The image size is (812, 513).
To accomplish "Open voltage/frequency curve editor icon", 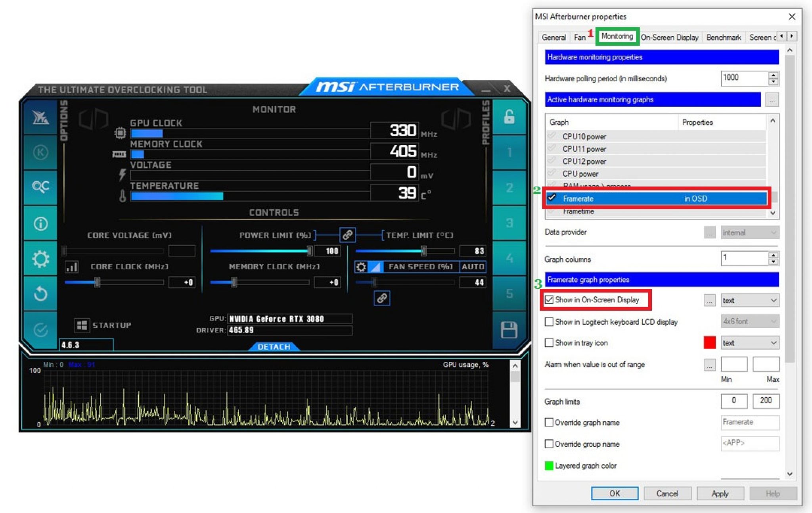I will click(x=71, y=267).
